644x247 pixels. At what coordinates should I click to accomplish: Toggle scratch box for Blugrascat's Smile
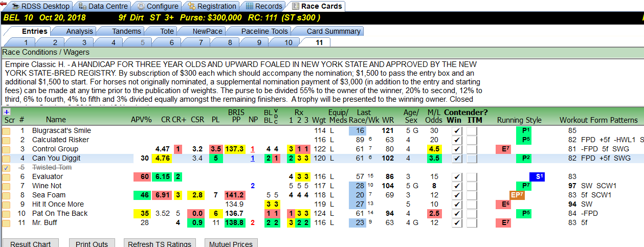6,130
